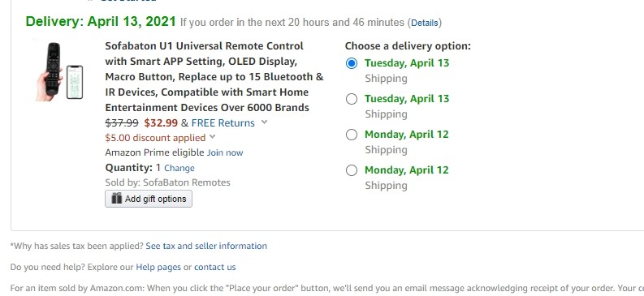This screenshot has height=296, width=644.
Task: Visit the Help pages link
Action: tap(158, 268)
